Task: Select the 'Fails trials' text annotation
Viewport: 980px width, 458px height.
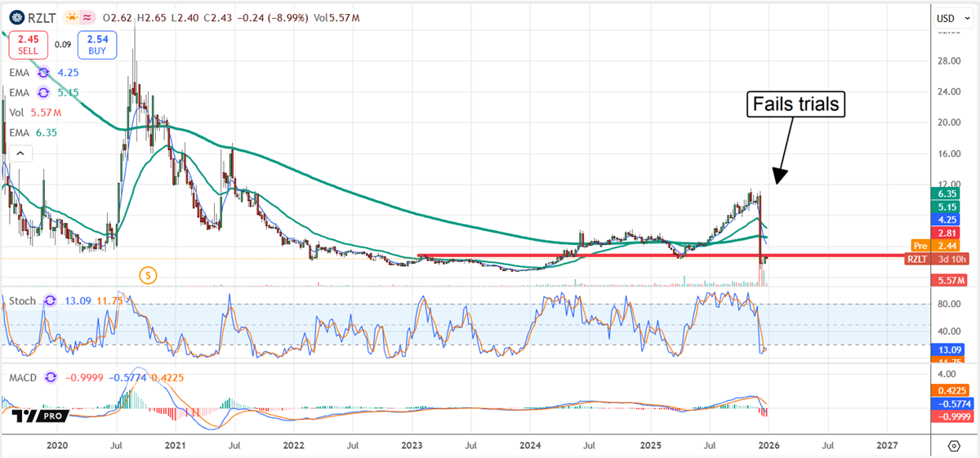Action: pyautogui.click(x=795, y=105)
